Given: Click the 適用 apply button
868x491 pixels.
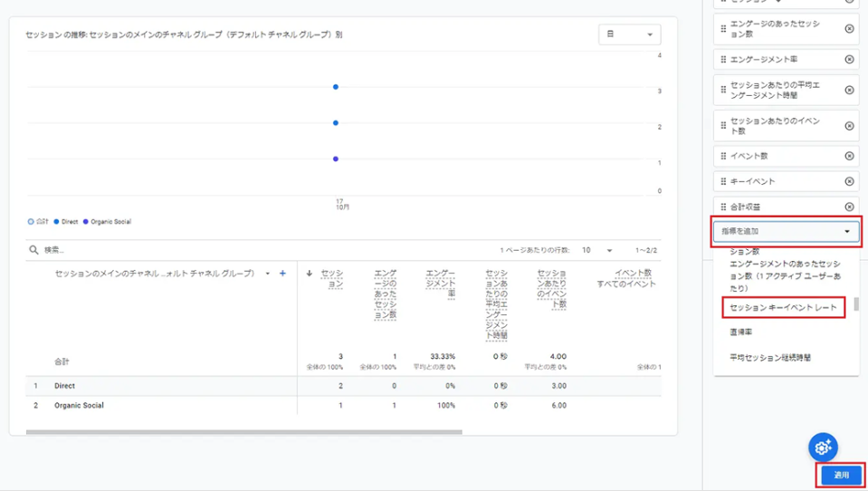Looking at the screenshot, I should [x=841, y=475].
